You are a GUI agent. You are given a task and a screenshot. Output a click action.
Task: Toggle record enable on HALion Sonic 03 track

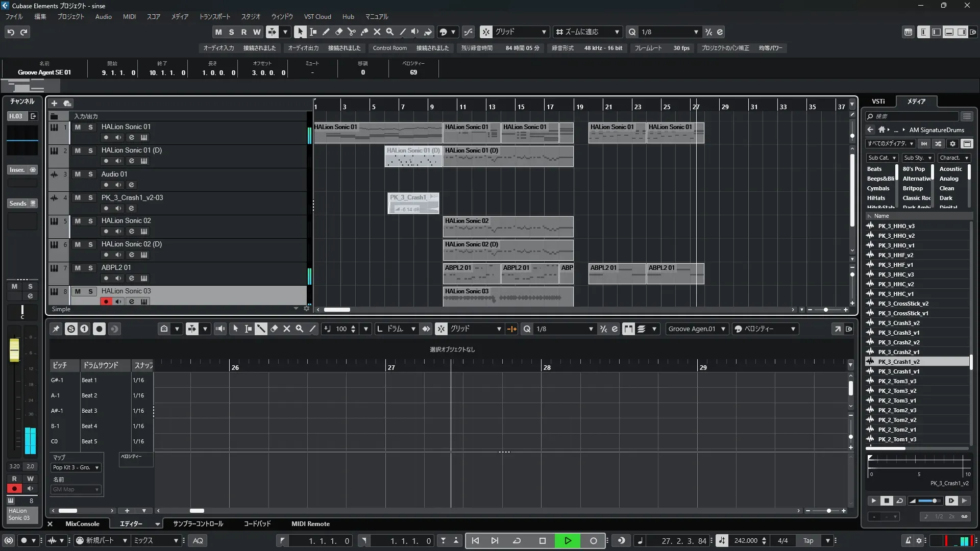coord(106,302)
